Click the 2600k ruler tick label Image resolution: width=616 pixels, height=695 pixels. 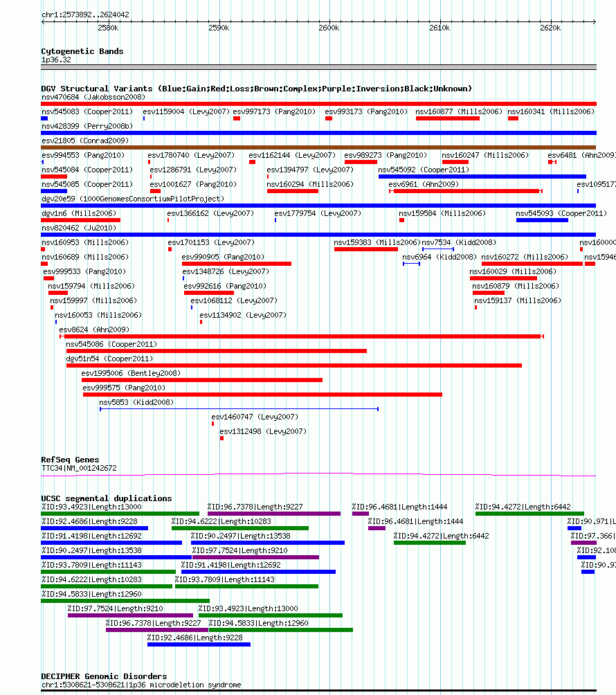(329, 28)
